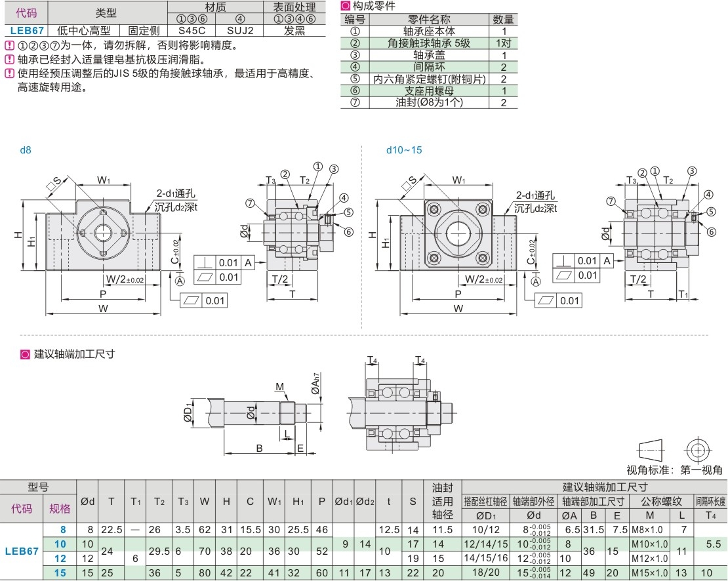
Task: Click the M15×1.0 thread cell
Action: click(x=649, y=573)
